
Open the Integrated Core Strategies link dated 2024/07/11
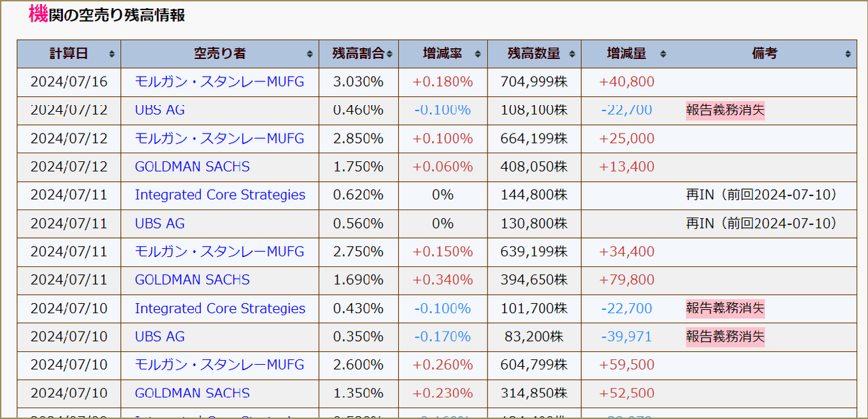point(219,195)
